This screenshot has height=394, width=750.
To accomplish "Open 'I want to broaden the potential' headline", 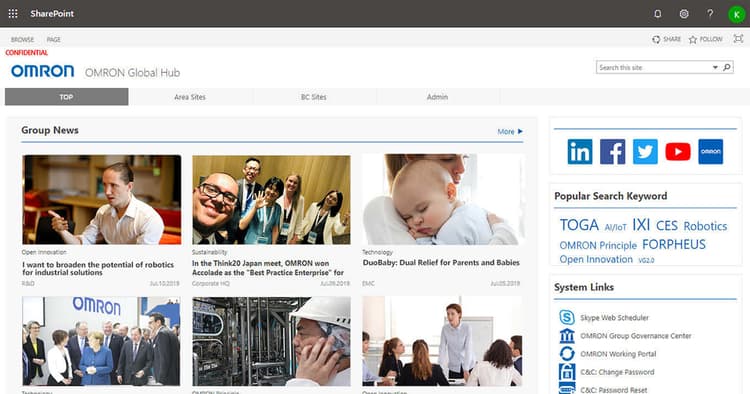I will pos(98,268).
